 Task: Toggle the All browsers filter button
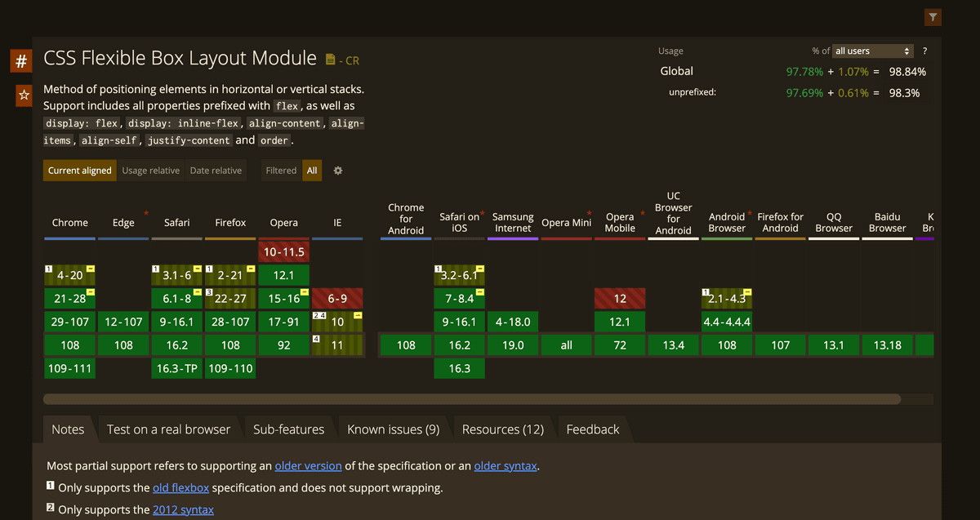[311, 171]
